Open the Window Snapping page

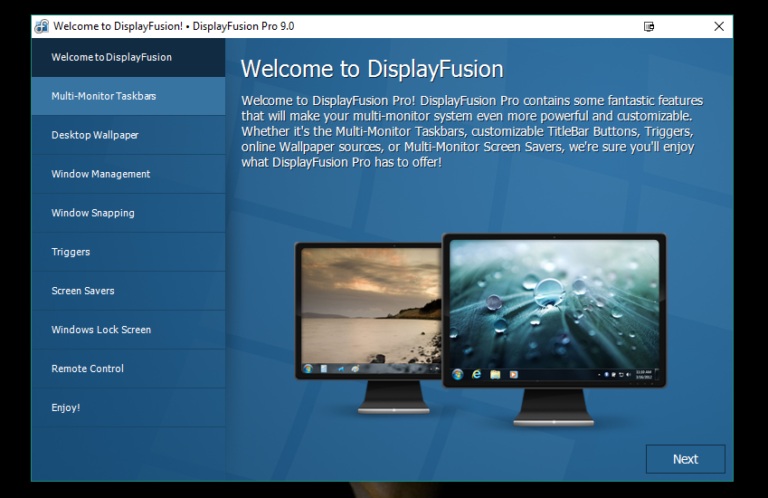click(128, 213)
